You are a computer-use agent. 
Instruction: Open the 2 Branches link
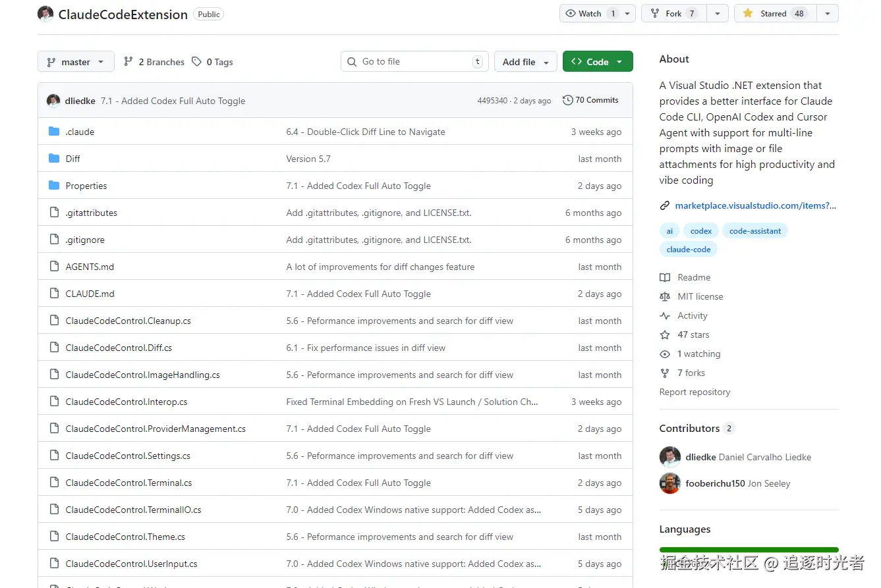[154, 62]
